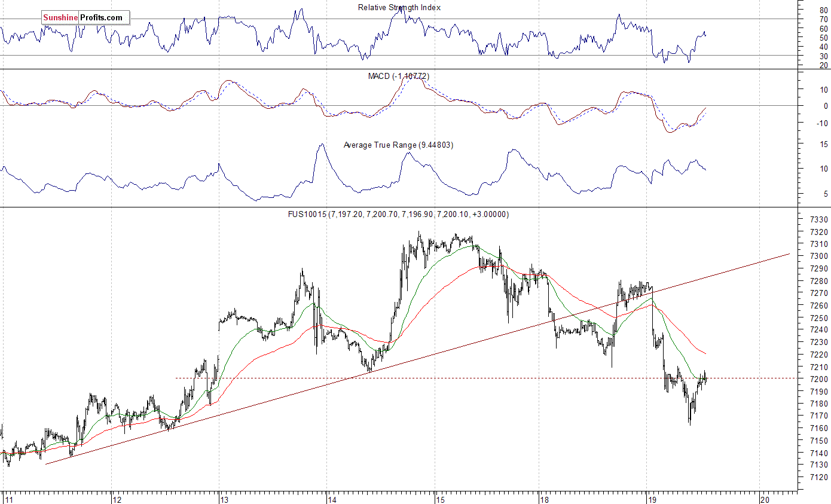This screenshot has width=831, height=504.
Task: Click price level 7200 on price axis
Action: pyautogui.click(x=818, y=379)
